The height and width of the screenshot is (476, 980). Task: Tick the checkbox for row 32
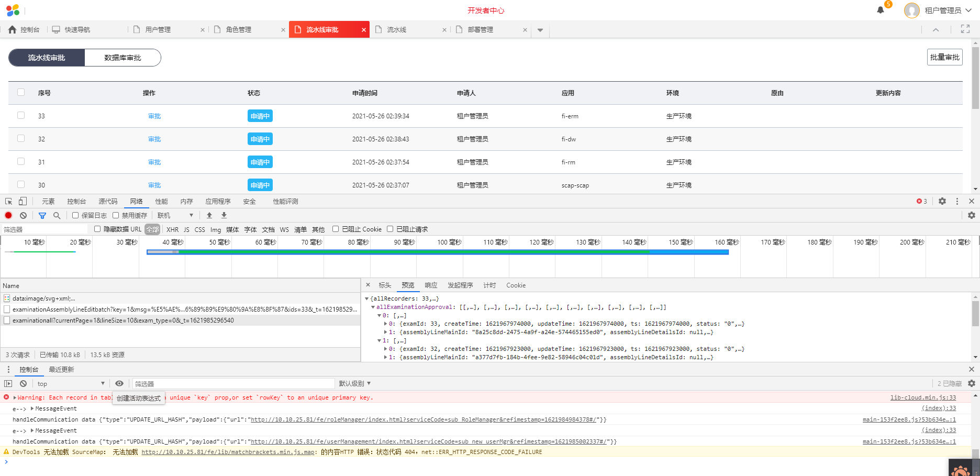21,138
